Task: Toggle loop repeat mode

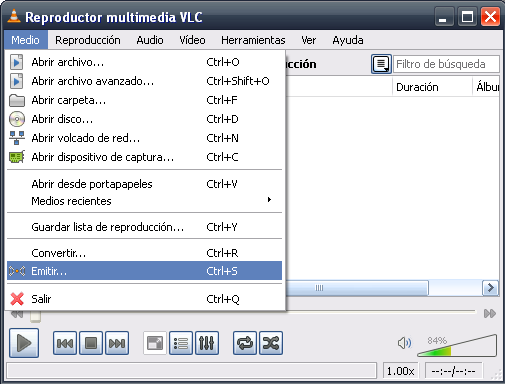Action: click(245, 343)
